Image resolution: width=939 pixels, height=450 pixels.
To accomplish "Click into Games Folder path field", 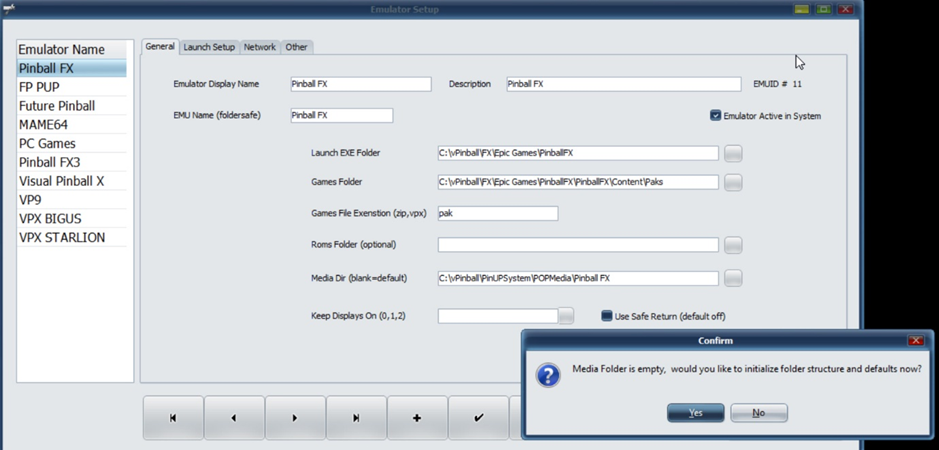I will tap(578, 182).
